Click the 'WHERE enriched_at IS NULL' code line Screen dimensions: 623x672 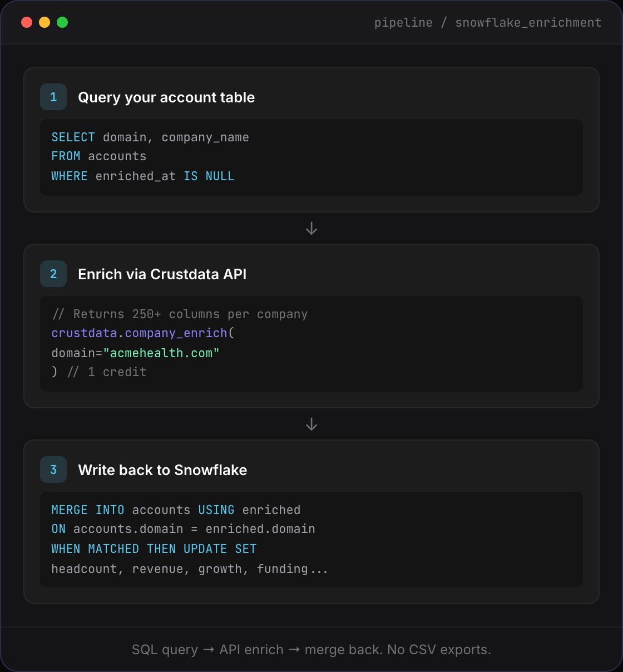(143, 176)
